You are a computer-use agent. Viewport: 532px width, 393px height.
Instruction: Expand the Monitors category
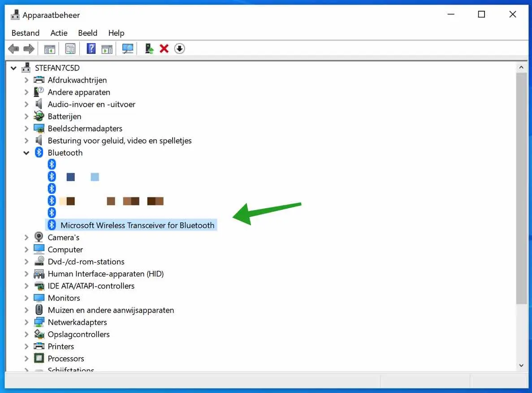[x=26, y=298]
